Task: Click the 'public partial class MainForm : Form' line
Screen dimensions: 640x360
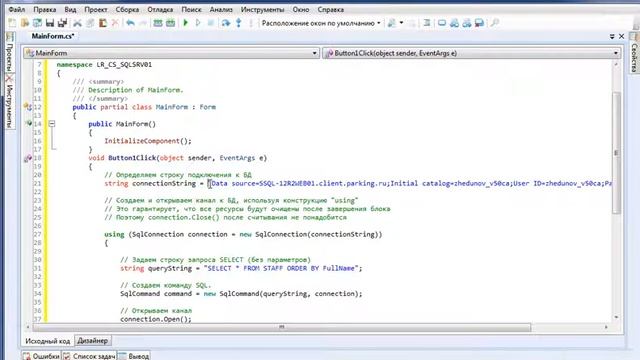Action: click(x=144, y=107)
